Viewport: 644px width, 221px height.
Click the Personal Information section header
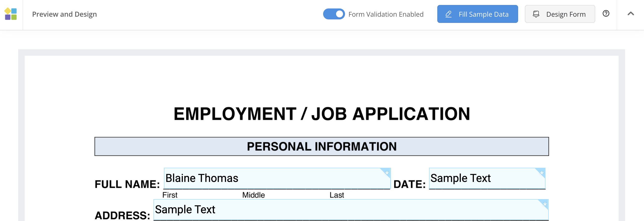[x=321, y=147]
